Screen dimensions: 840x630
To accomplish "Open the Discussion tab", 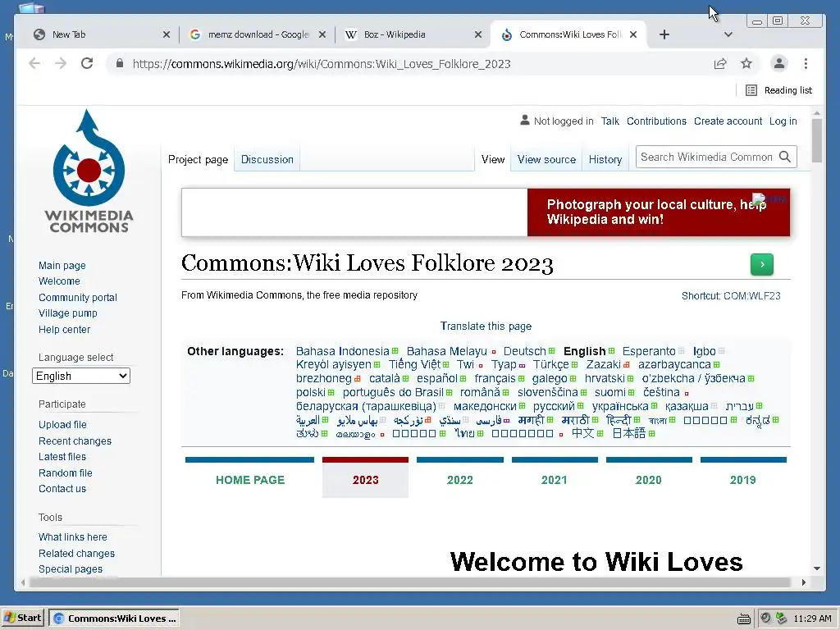I will pos(267,160).
